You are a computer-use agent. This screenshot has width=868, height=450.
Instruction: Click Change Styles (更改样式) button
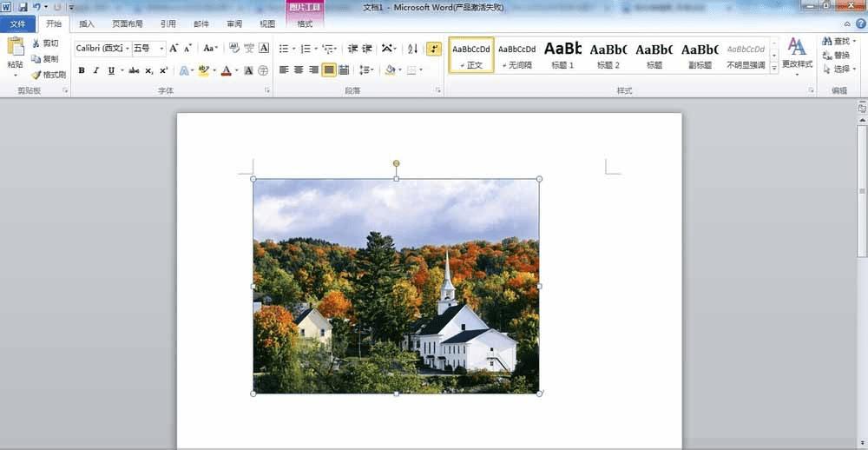click(x=797, y=56)
